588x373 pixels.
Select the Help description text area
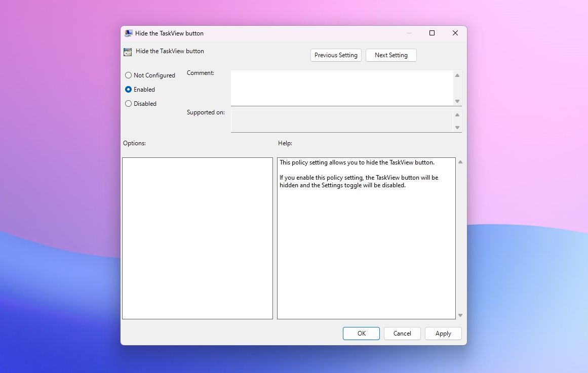[366, 238]
